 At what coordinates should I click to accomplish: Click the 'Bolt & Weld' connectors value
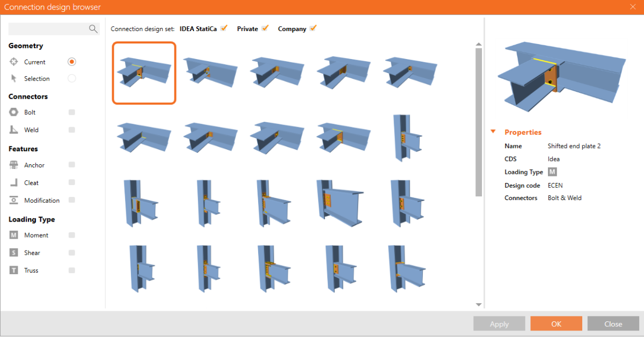point(565,198)
